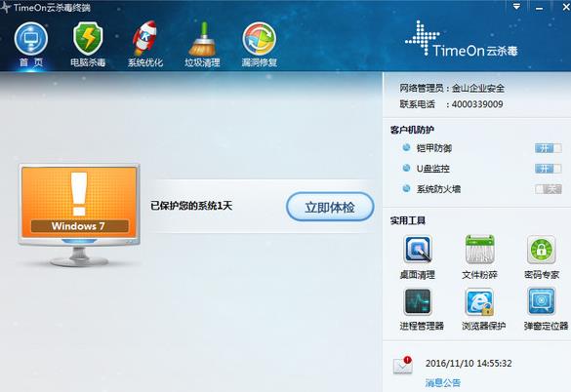Launch the 桌面清理 desktop cleanup tool
Screen dimensions: 571x392
coord(418,250)
